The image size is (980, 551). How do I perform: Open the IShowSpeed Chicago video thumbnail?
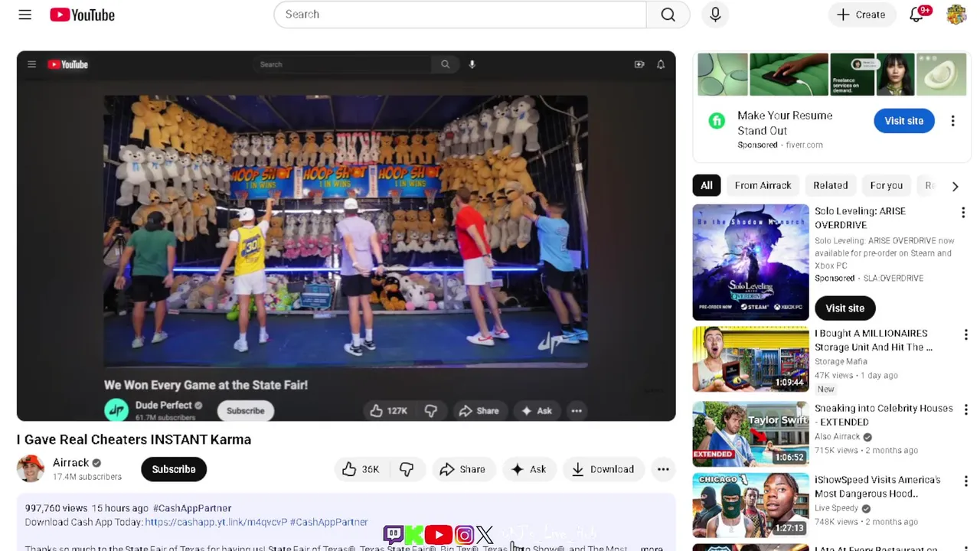coord(750,505)
